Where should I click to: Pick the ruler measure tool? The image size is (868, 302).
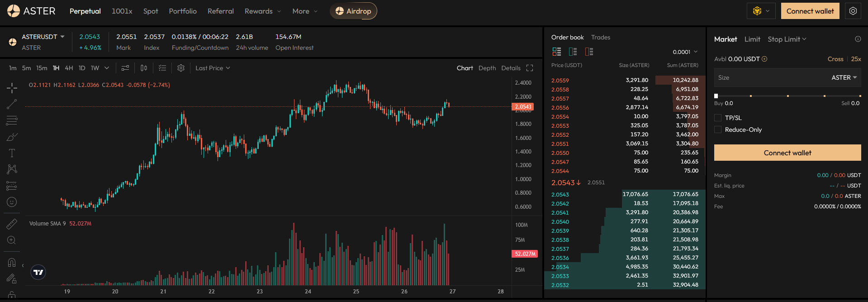[12, 224]
